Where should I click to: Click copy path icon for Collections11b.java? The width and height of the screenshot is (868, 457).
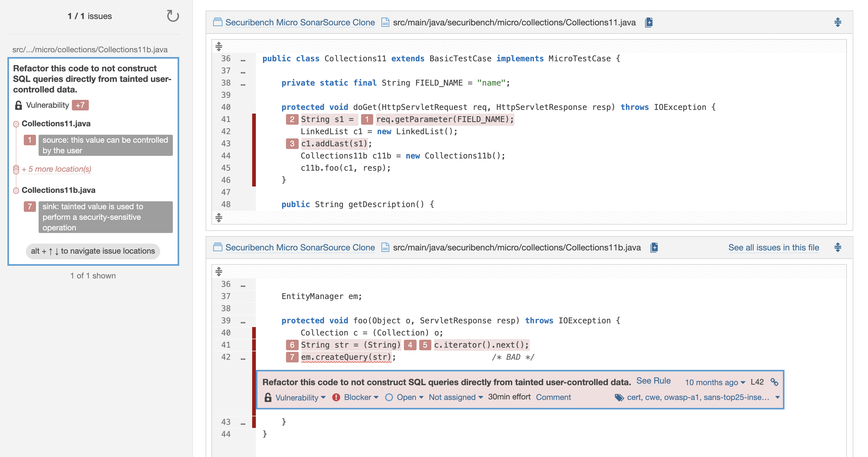click(654, 248)
